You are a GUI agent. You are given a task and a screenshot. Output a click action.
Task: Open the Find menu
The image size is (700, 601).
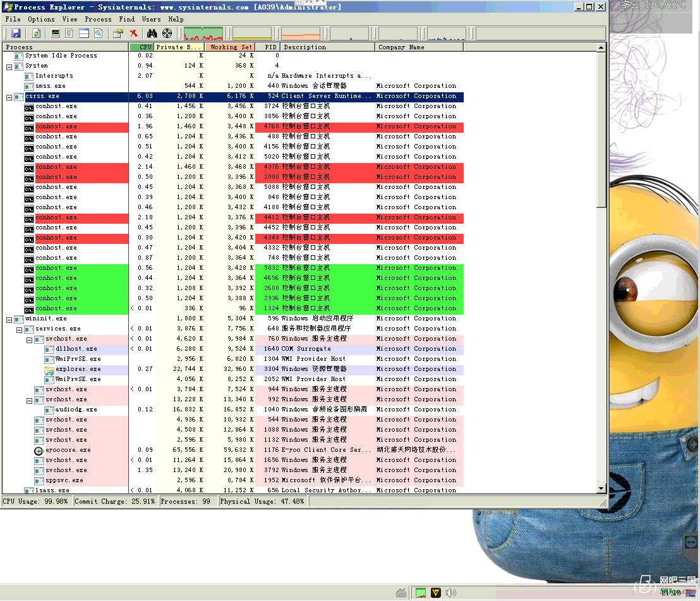pos(127,19)
